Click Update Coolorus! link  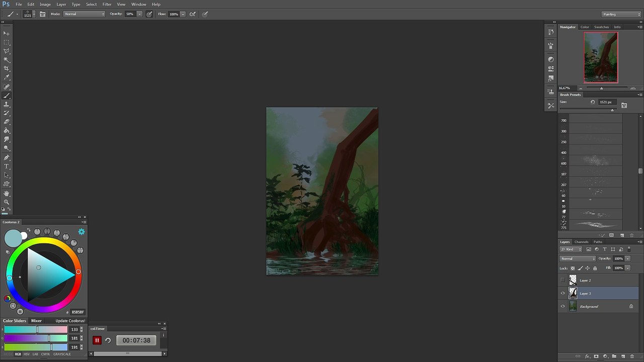tap(70, 321)
